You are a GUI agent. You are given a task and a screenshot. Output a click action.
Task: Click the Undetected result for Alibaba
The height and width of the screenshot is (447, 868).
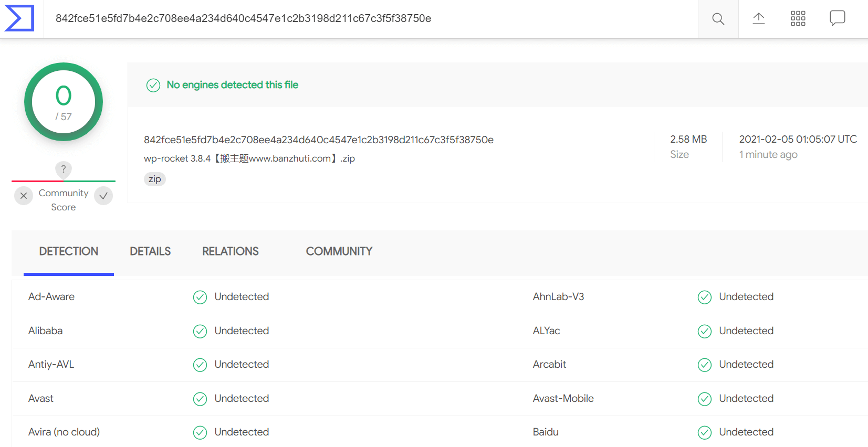(242, 331)
